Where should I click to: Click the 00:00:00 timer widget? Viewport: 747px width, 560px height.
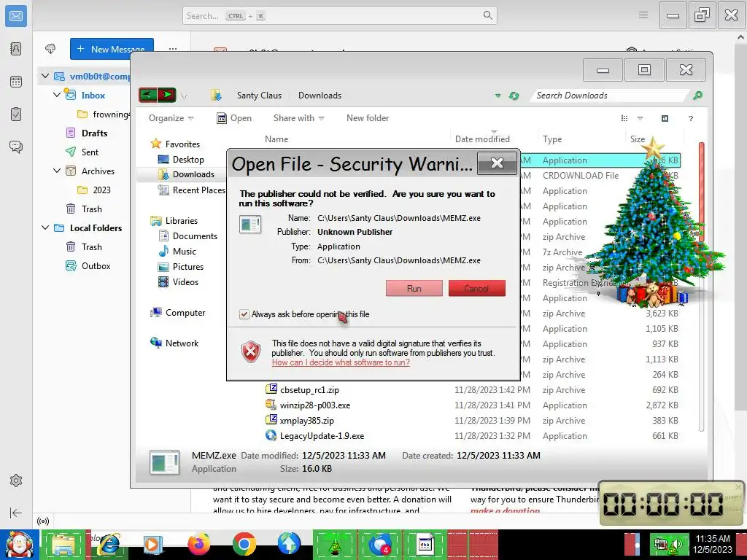pyautogui.click(x=670, y=503)
